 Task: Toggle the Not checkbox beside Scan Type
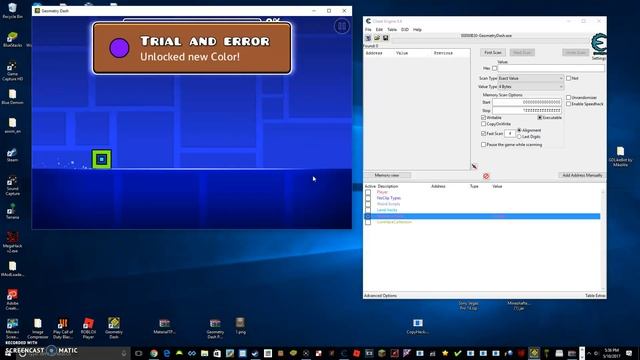tap(569, 78)
